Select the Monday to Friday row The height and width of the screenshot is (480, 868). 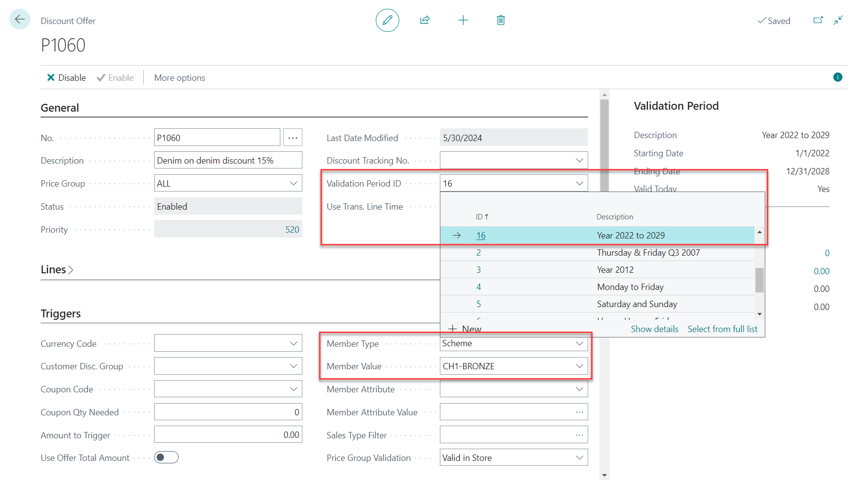[630, 287]
